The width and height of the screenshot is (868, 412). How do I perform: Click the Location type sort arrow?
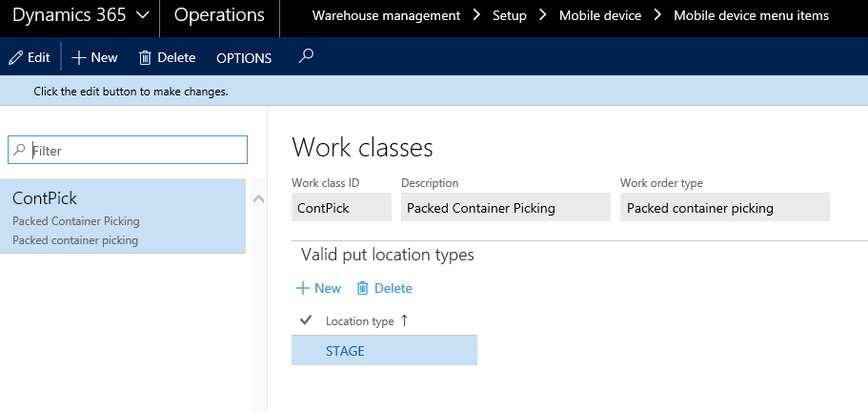point(404,320)
